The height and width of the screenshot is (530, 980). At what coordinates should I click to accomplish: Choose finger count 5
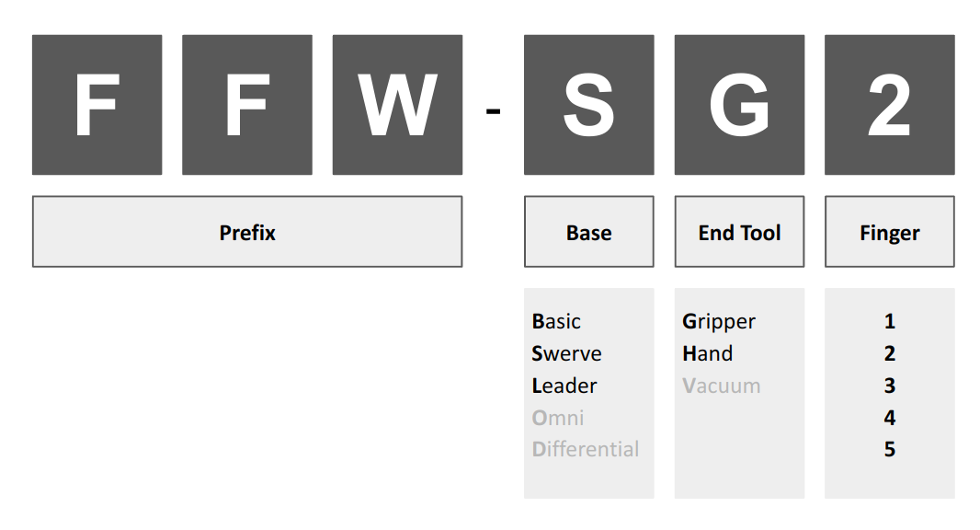point(889,449)
